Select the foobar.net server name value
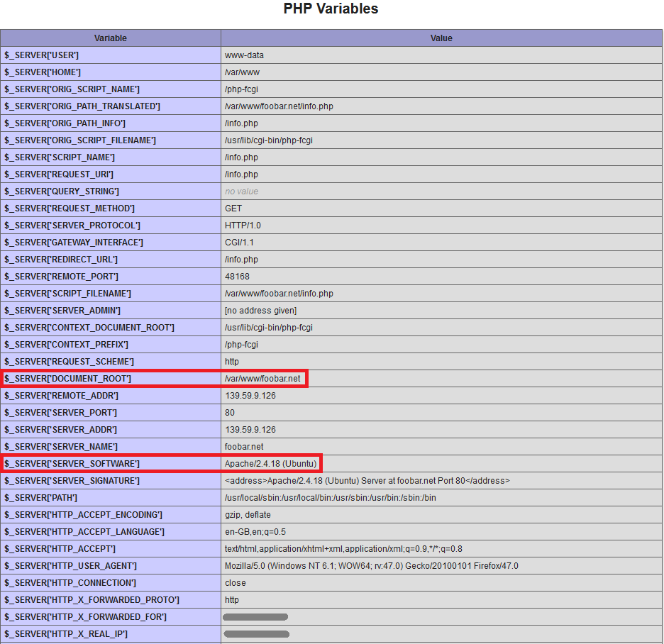This screenshot has height=644, width=664. pos(244,447)
